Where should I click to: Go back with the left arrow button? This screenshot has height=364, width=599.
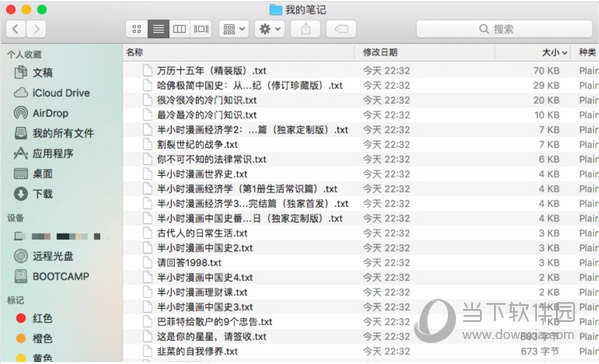pos(16,29)
